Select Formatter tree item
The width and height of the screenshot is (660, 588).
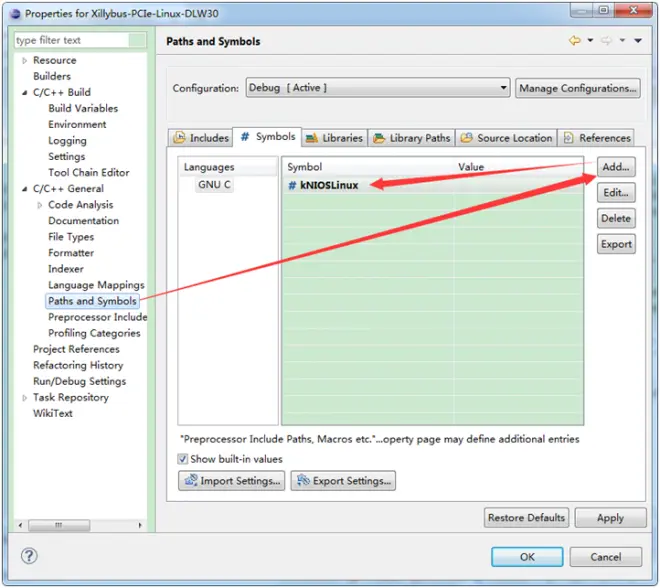pos(71,253)
